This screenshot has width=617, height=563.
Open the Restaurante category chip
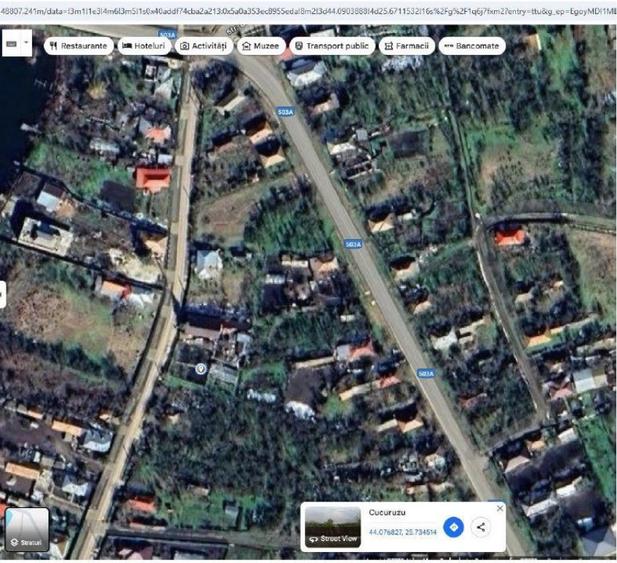click(79, 46)
